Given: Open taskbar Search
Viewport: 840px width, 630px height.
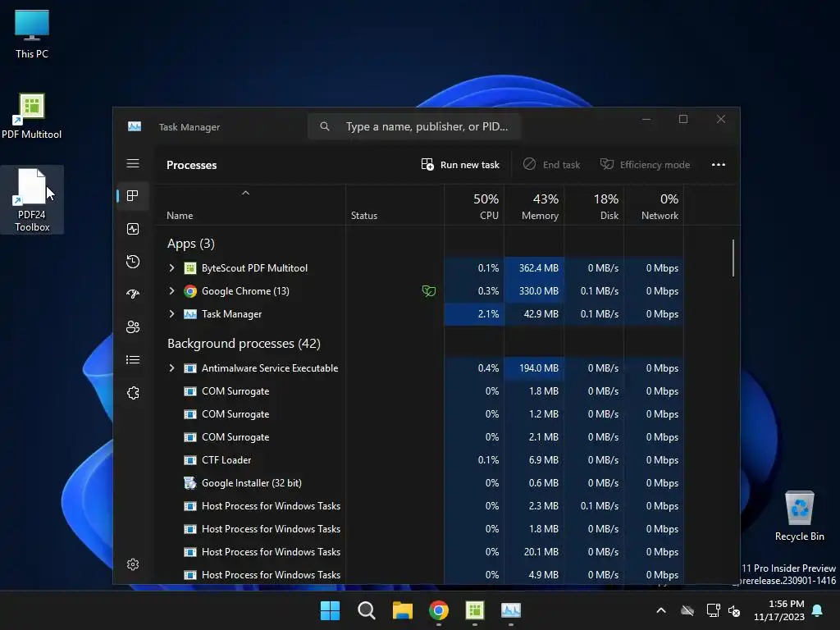Looking at the screenshot, I should 367,610.
